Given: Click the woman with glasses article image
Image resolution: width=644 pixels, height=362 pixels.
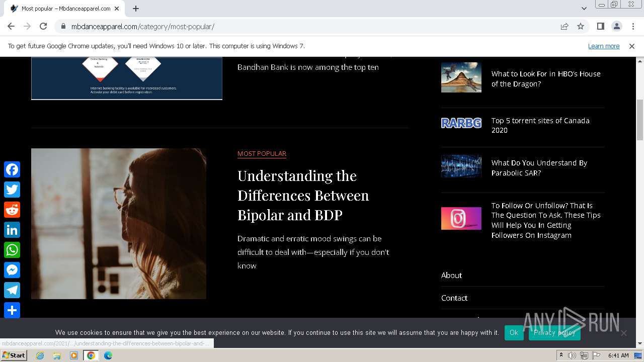Looking at the screenshot, I should [119, 223].
